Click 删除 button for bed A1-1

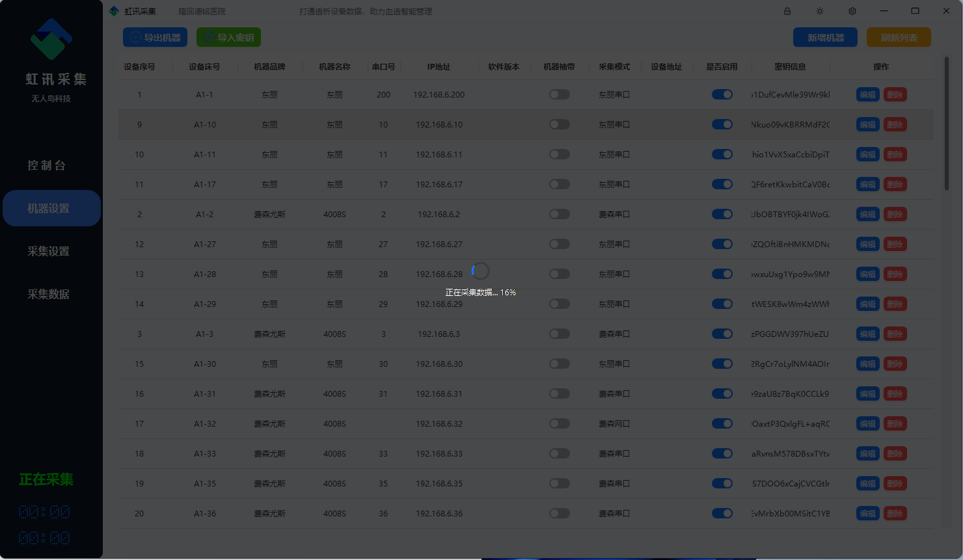point(895,94)
